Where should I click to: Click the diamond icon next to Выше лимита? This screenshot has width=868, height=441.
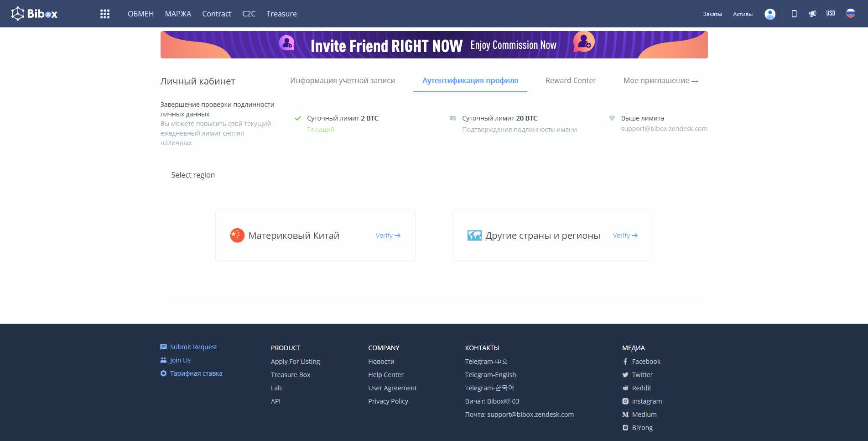[x=612, y=118]
